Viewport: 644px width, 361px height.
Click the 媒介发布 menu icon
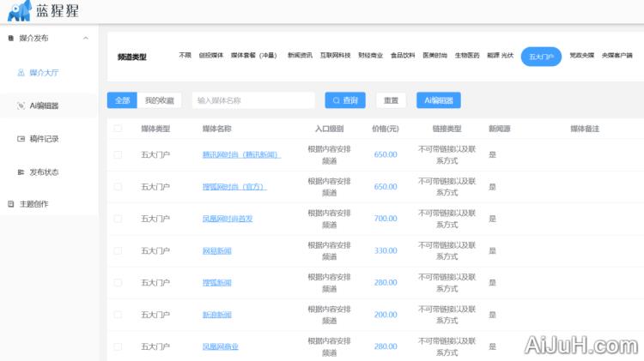pyautogui.click(x=11, y=38)
